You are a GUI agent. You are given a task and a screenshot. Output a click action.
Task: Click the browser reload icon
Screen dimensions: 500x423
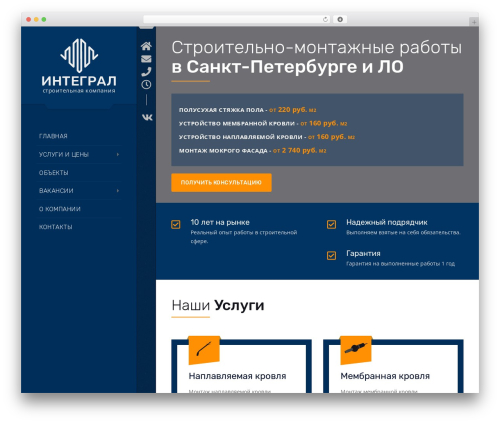[x=325, y=19]
